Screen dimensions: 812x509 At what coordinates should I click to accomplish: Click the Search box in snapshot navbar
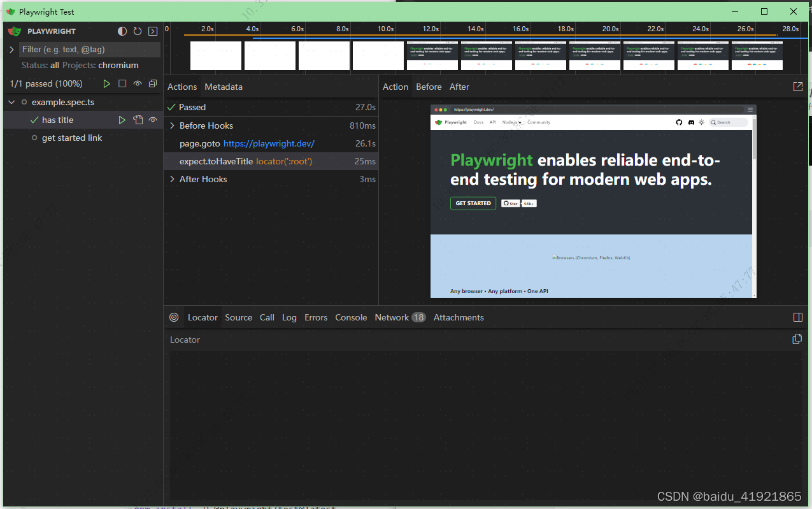729,122
